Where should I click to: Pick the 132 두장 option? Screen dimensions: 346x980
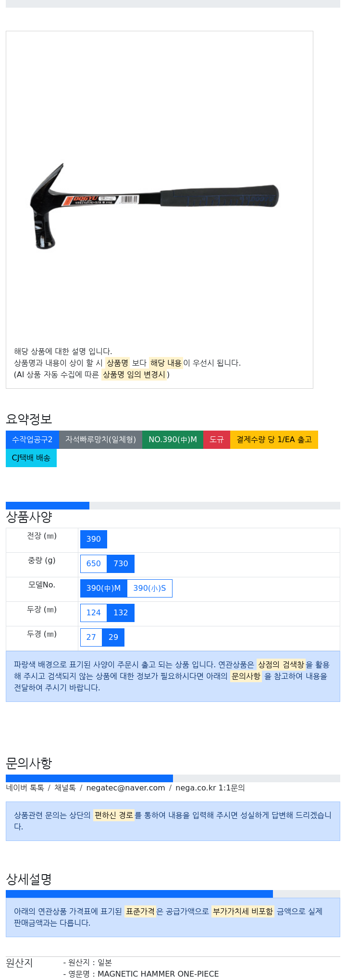coord(121,613)
